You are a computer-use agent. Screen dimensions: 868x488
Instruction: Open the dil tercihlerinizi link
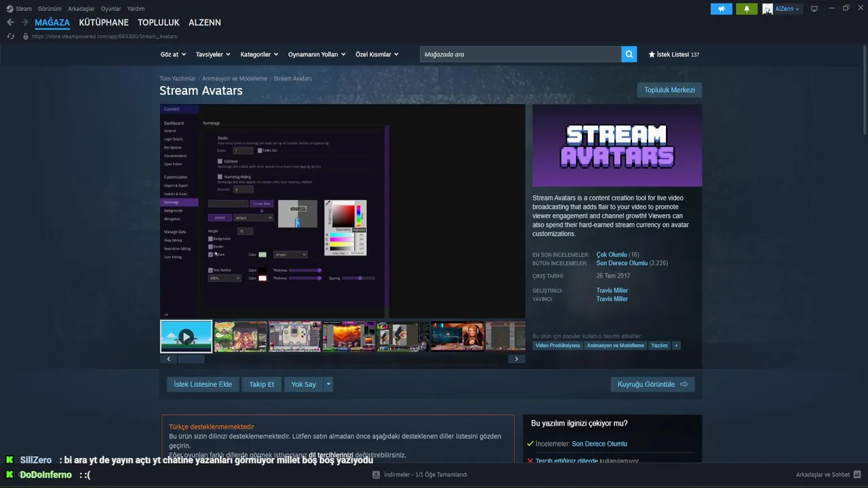pos(331,455)
